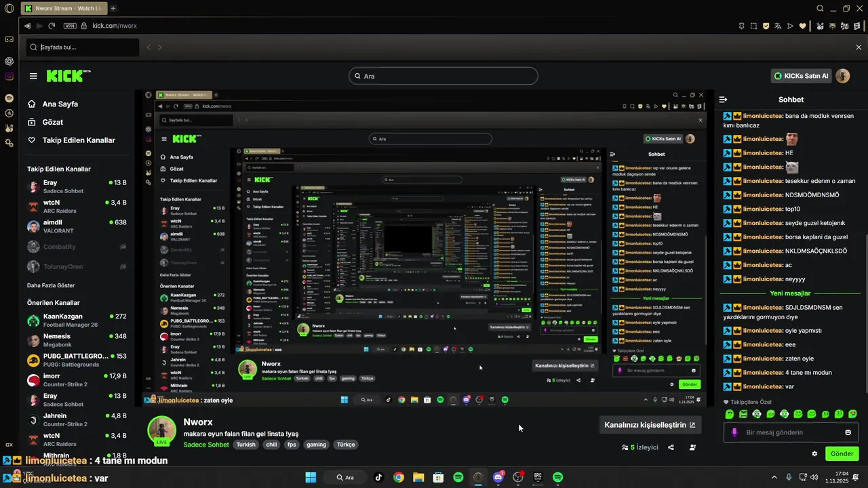Click the Yeni mesajlar divider in chat

click(x=790, y=293)
